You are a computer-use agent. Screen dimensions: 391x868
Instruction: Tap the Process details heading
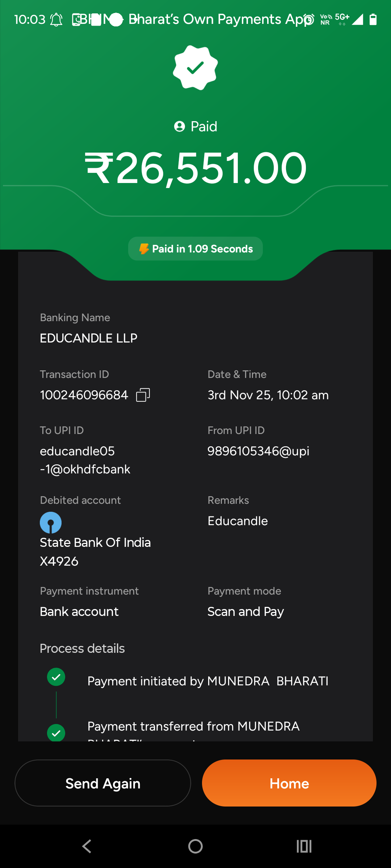tap(82, 648)
